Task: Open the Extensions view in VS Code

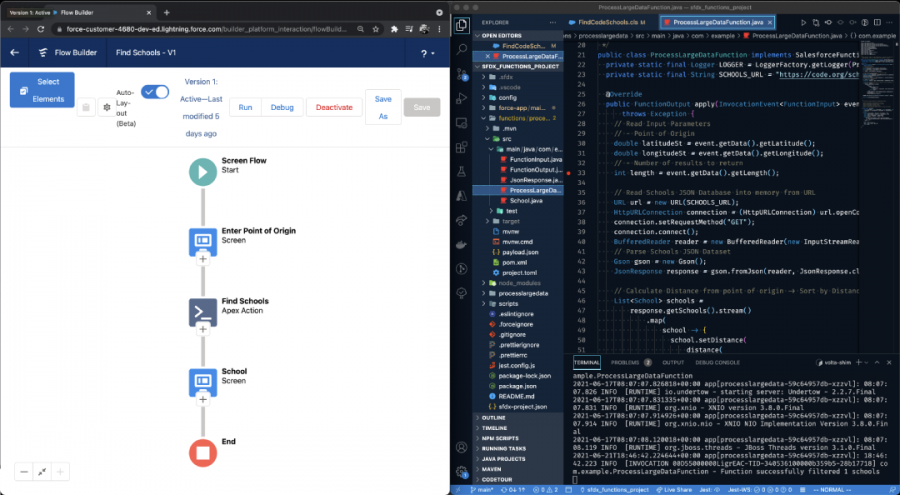Action: (x=461, y=147)
